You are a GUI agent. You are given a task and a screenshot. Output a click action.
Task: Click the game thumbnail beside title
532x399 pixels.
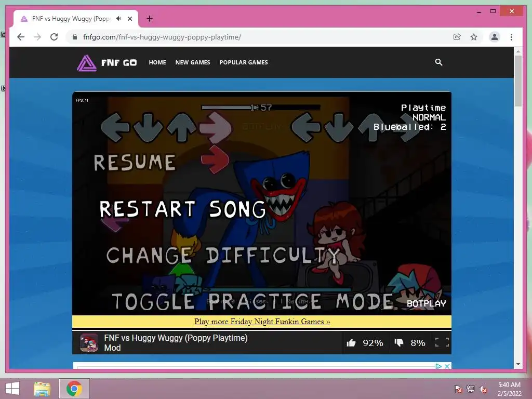tap(89, 343)
